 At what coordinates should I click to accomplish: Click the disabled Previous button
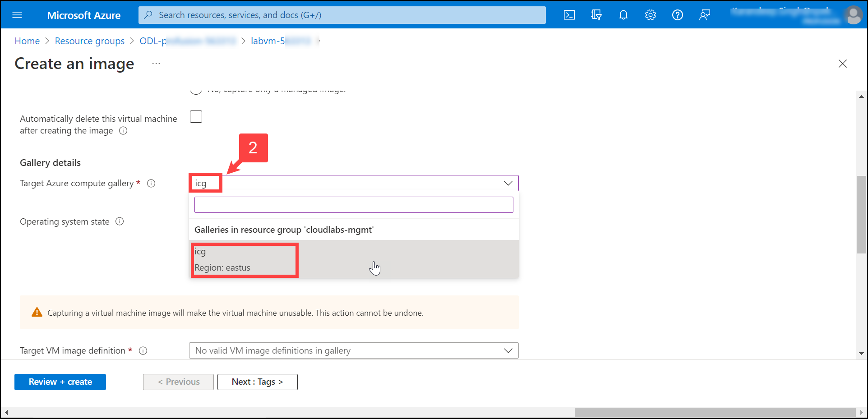[x=178, y=382]
